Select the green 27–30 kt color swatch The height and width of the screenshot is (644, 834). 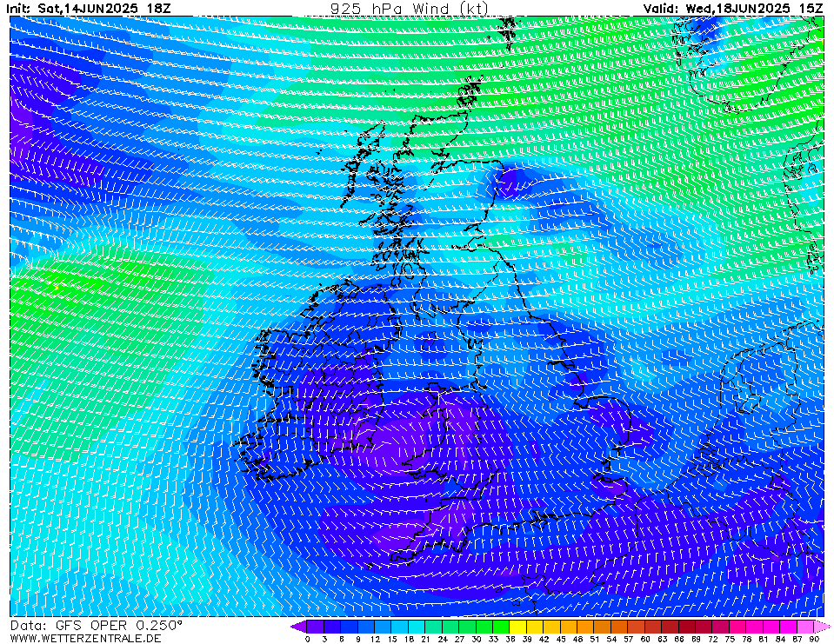468,627
